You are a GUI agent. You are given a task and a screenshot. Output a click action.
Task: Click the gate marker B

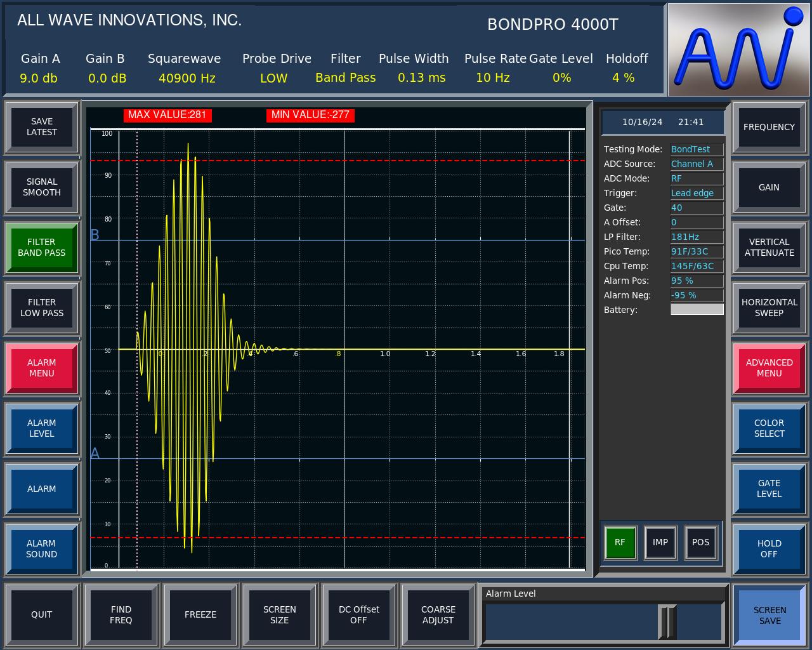pyautogui.click(x=95, y=235)
